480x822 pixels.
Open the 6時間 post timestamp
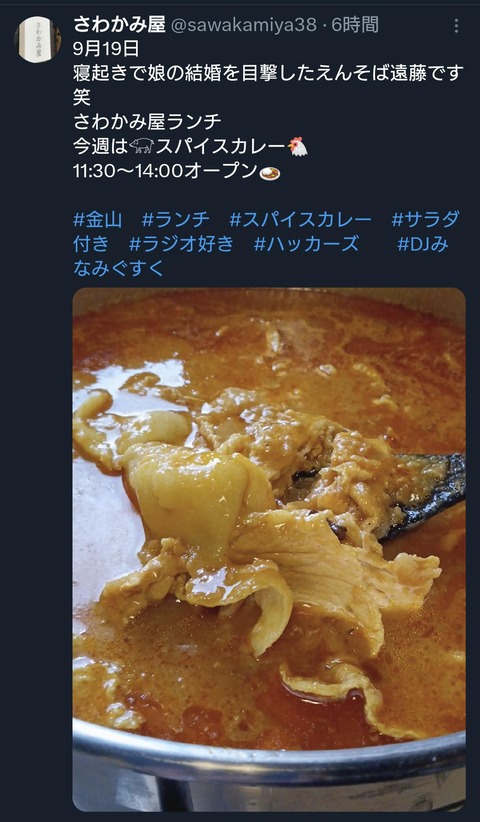coord(355,25)
